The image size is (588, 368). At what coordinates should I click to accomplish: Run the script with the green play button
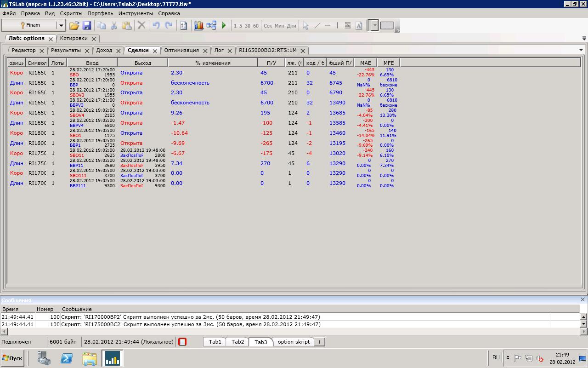tap(224, 26)
